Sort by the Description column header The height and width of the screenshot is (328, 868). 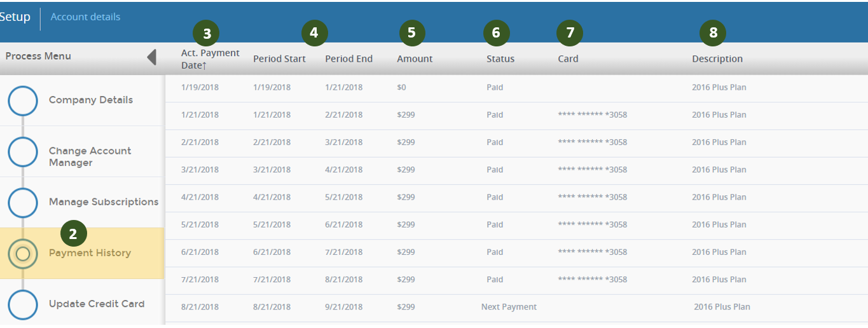[x=717, y=58]
